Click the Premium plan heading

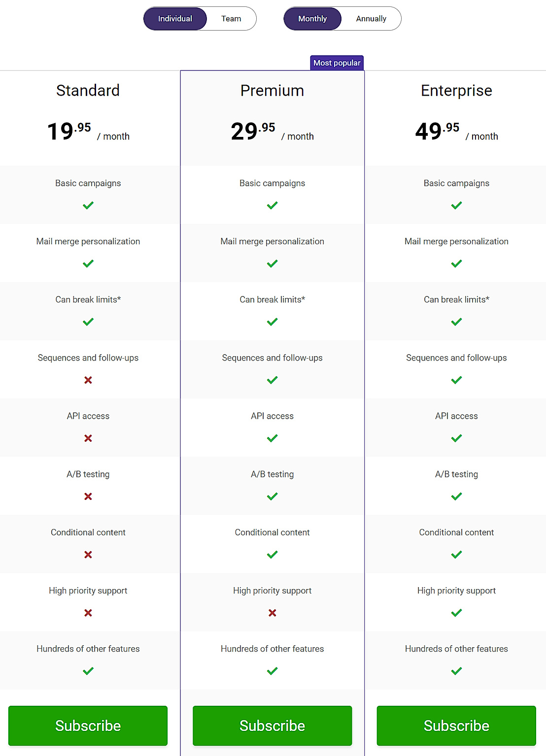(272, 91)
